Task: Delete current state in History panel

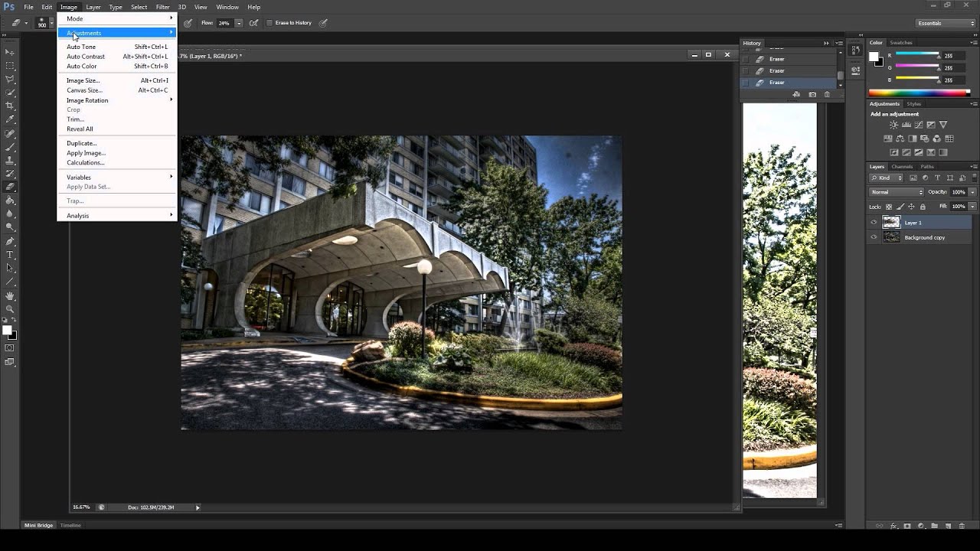Action: click(827, 95)
